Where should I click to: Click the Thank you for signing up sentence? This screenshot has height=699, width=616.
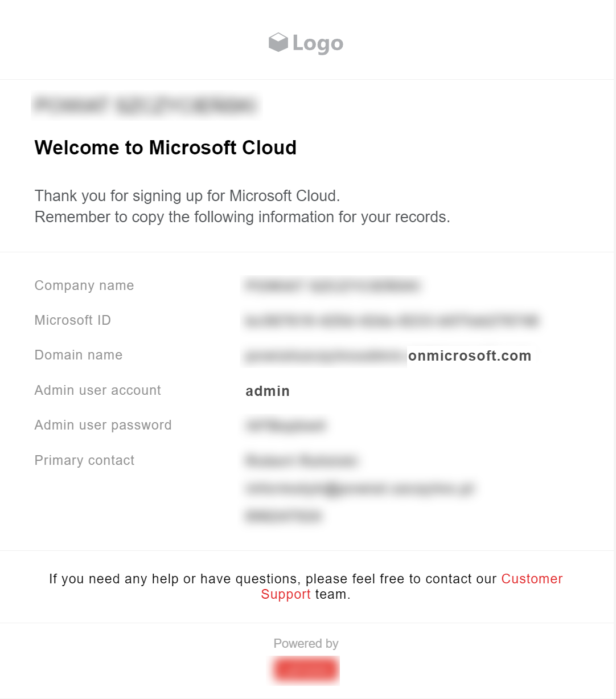coord(187,196)
